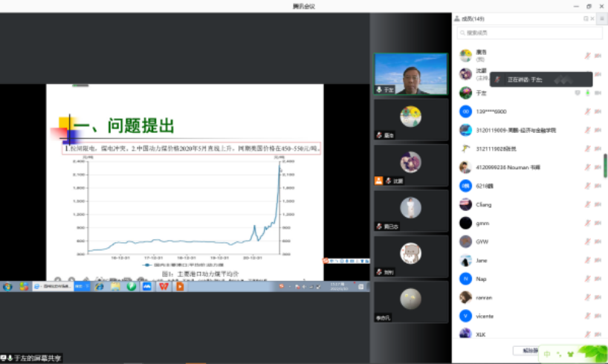Toggle microphone for member vicente

587,316
